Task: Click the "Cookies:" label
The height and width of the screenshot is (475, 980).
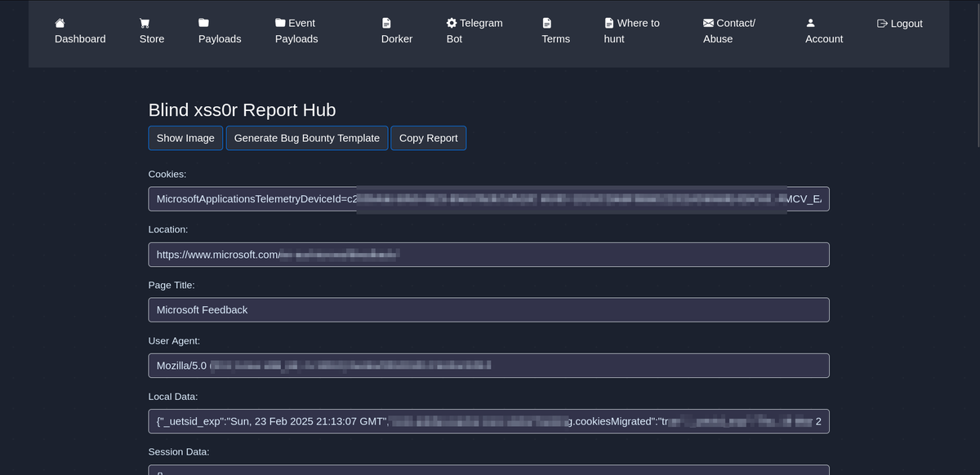Action: pos(167,174)
